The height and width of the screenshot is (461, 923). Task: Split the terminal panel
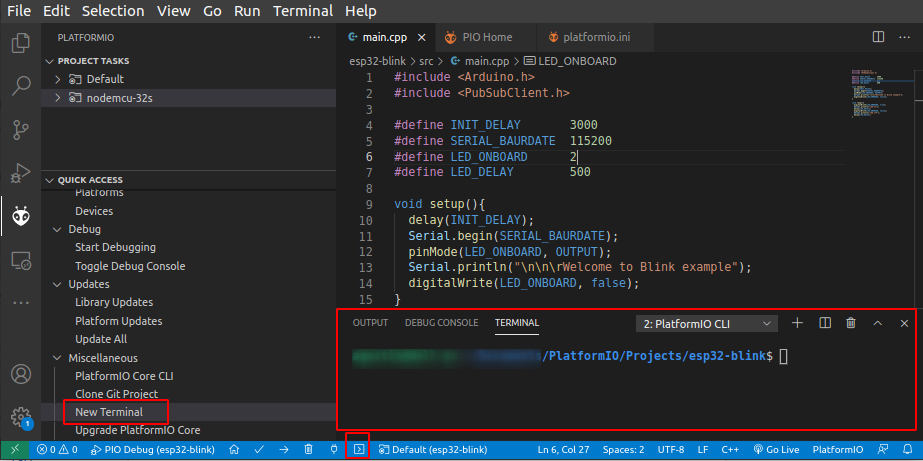point(825,323)
